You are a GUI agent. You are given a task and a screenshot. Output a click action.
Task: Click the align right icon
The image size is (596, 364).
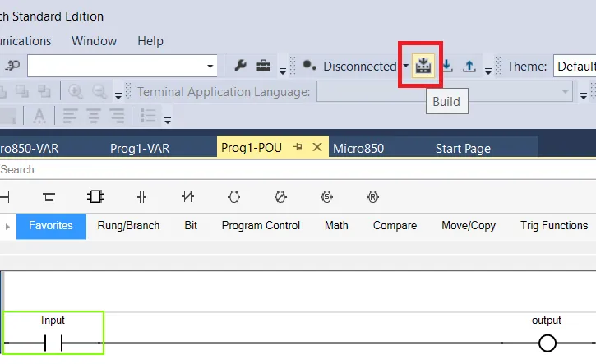click(117, 116)
